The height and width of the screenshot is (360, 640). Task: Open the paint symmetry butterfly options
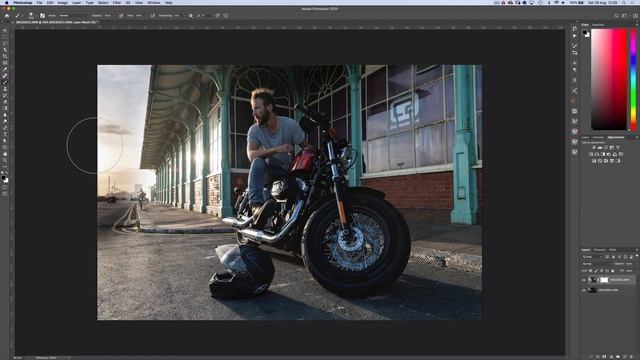click(x=226, y=16)
